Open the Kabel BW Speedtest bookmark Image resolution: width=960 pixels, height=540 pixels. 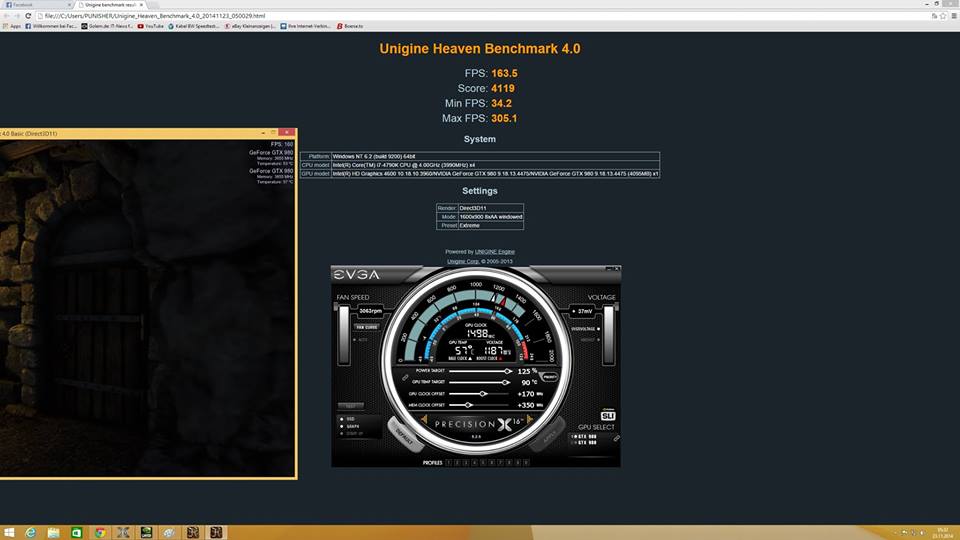click(x=193, y=26)
